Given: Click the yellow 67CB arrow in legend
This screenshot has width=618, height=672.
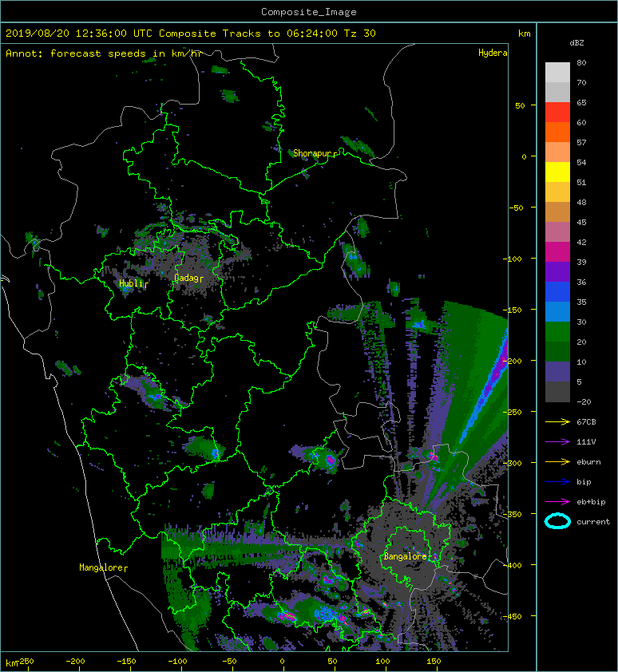Looking at the screenshot, I should [x=557, y=421].
